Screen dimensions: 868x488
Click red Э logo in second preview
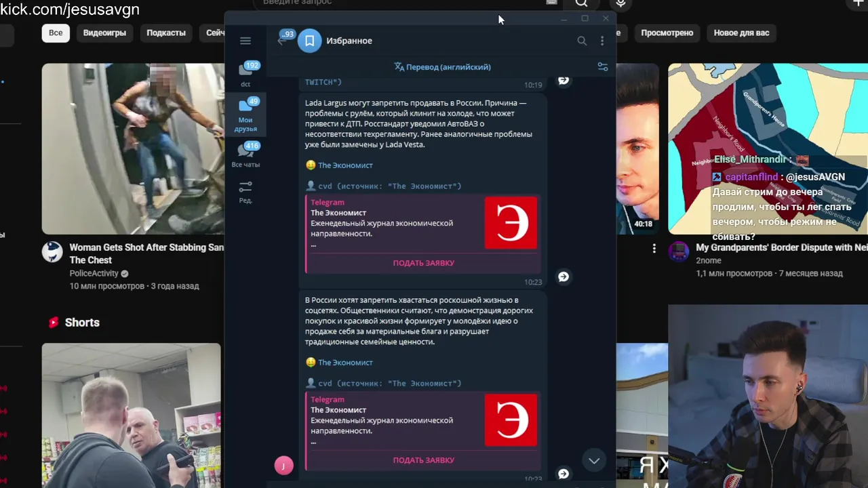point(511,420)
